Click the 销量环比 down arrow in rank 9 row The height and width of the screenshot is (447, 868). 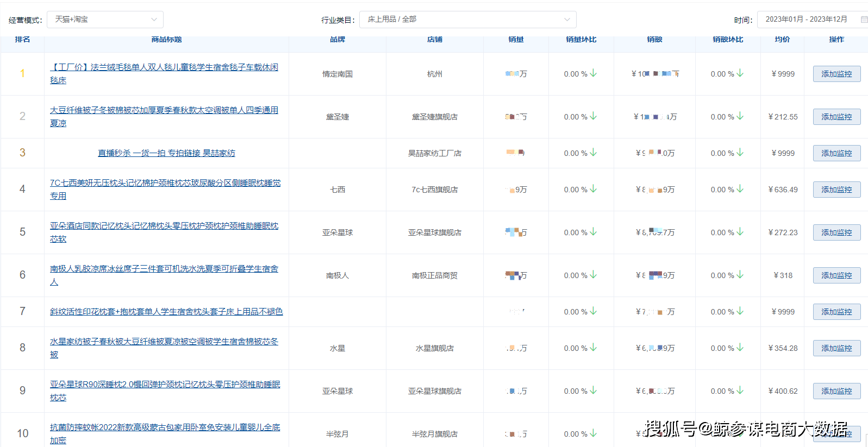pyautogui.click(x=594, y=391)
